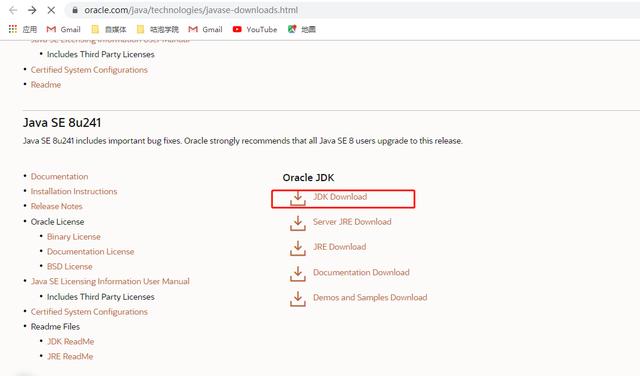
Task: Open lower Certified System Configurations link
Action: [89, 311]
